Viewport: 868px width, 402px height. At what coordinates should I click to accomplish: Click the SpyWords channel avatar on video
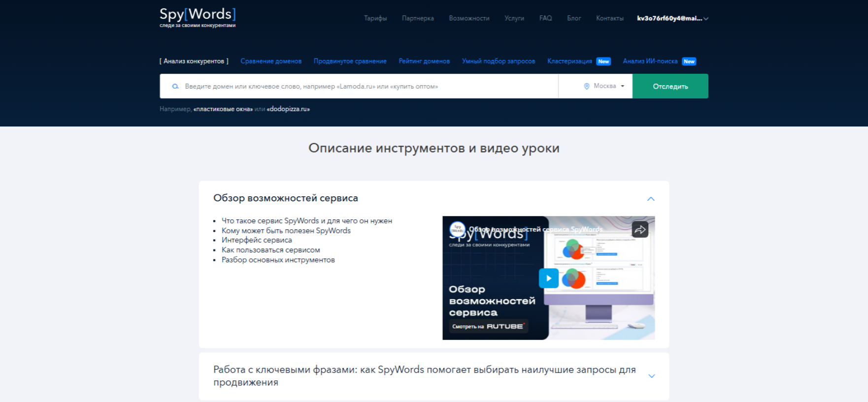coord(457,229)
